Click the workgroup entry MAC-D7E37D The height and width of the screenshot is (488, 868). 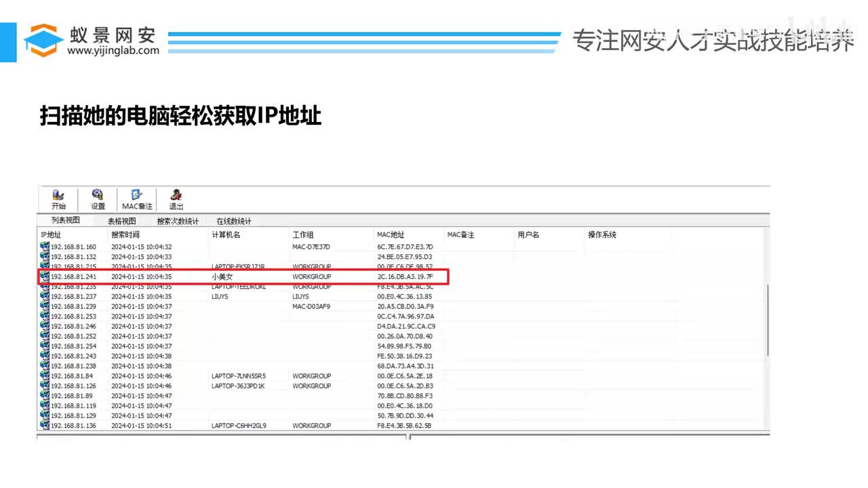pyautogui.click(x=311, y=247)
